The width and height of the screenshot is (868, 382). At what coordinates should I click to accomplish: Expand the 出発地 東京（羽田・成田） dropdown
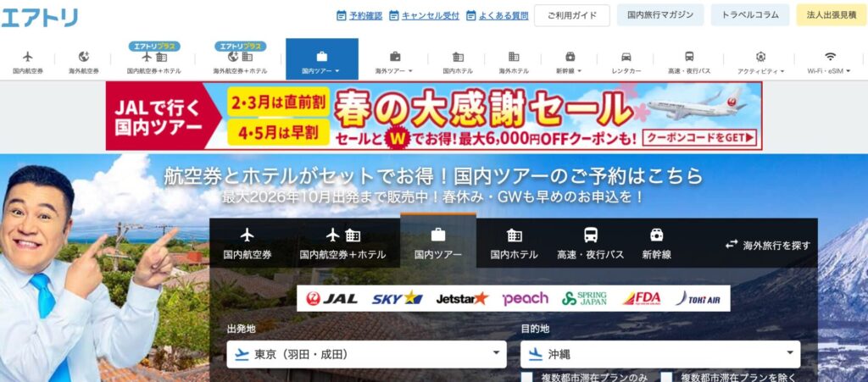(x=366, y=354)
